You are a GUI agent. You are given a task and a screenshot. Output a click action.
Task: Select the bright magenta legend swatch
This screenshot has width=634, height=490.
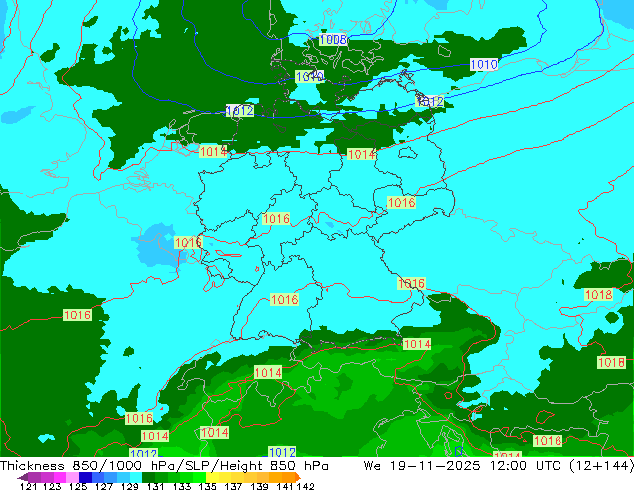59,477
